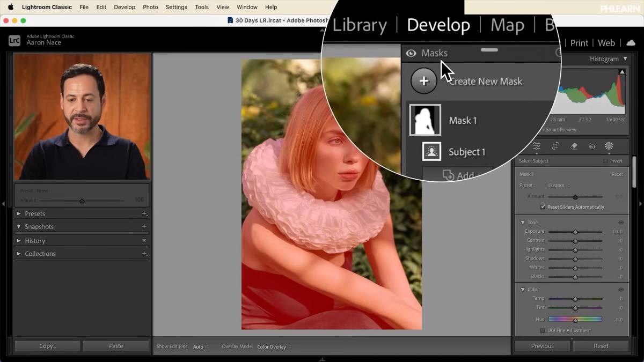Click the Exposure slider handle

click(575, 232)
